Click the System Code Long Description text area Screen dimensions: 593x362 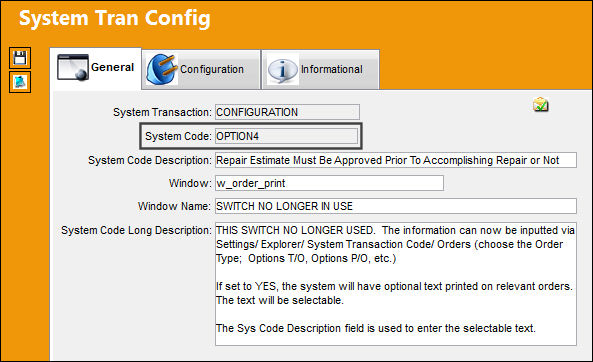[x=396, y=284]
